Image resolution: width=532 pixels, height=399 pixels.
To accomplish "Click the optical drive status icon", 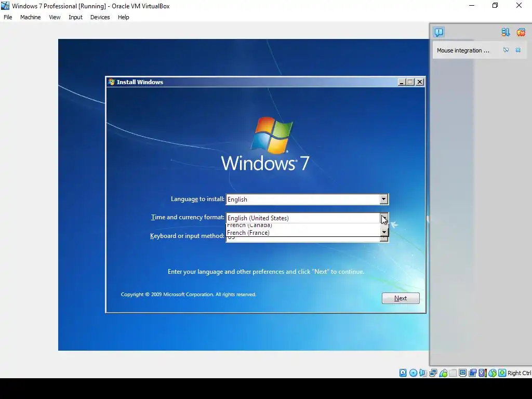I will 413,373.
